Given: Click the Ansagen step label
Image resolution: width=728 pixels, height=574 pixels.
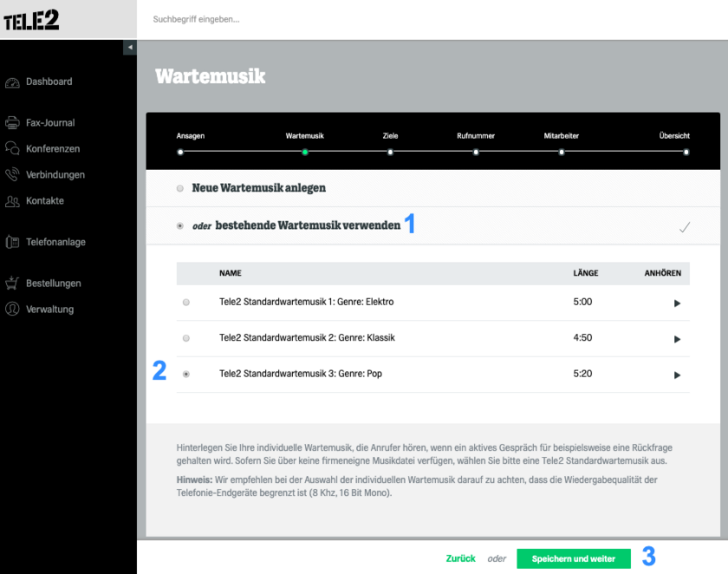Looking at the screenshot, I should point(191,135).
